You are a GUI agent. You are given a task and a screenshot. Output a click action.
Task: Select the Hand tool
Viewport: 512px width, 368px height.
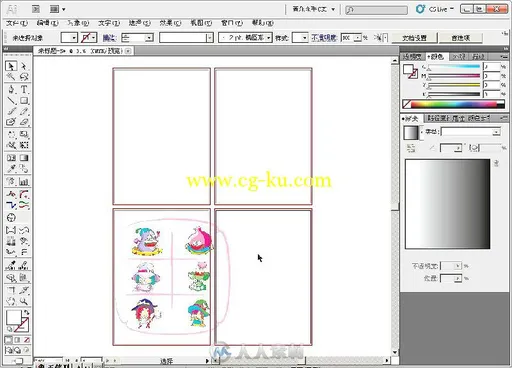tap(11, 301)
